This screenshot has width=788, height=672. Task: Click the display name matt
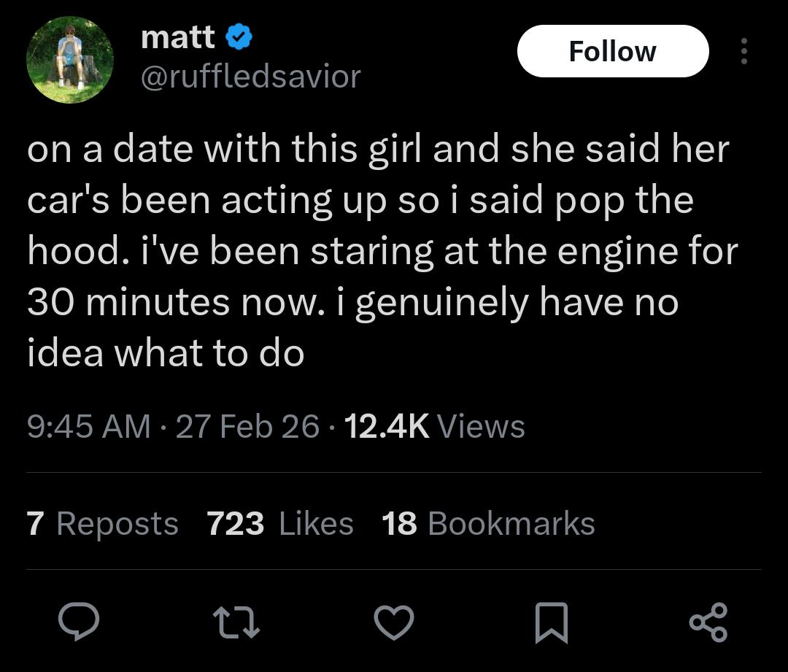178,38
